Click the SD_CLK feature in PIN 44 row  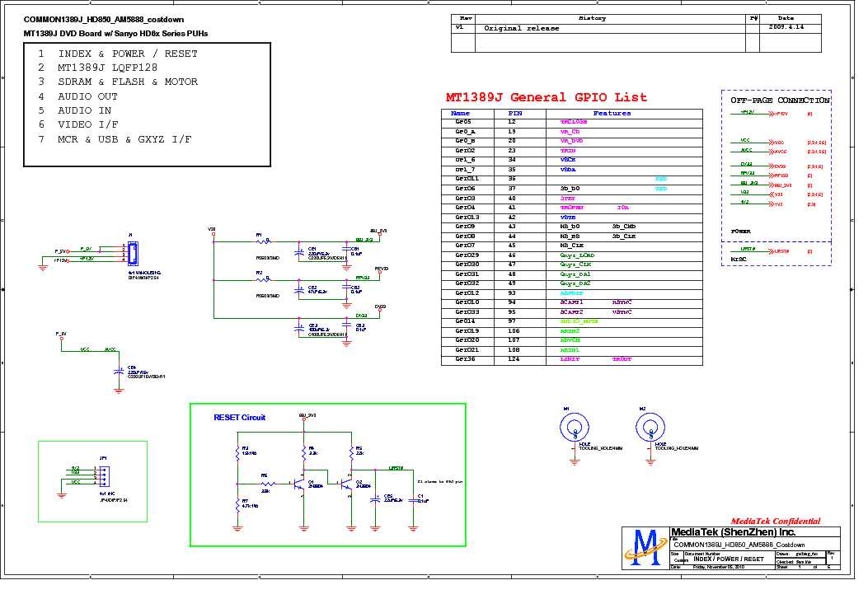pyautogui.click(x=624, y=236)
